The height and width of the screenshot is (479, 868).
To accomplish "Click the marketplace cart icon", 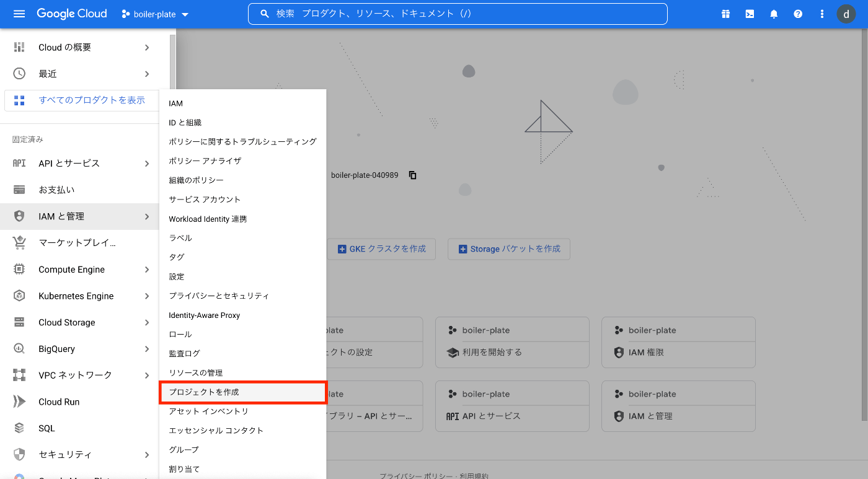I will 19,243.
